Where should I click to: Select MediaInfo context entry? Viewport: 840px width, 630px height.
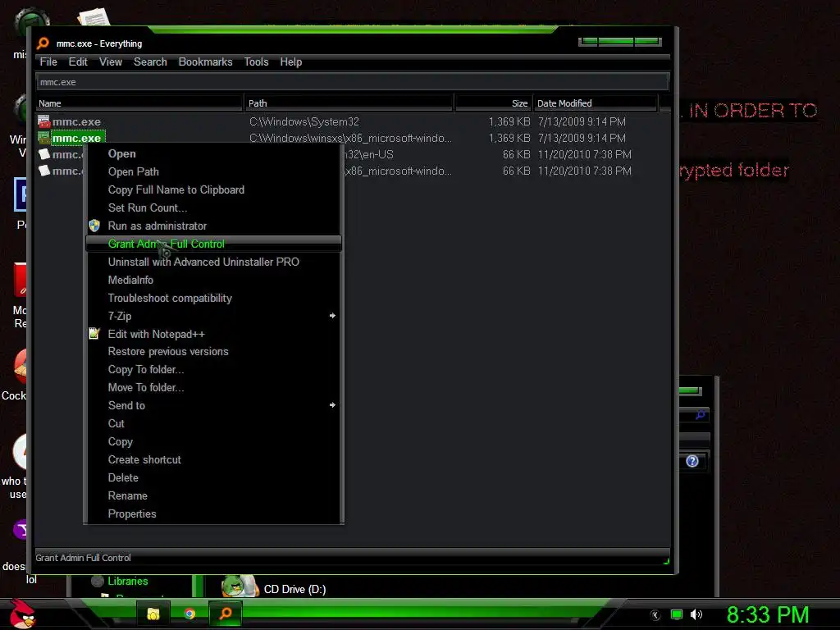[213, 280]
